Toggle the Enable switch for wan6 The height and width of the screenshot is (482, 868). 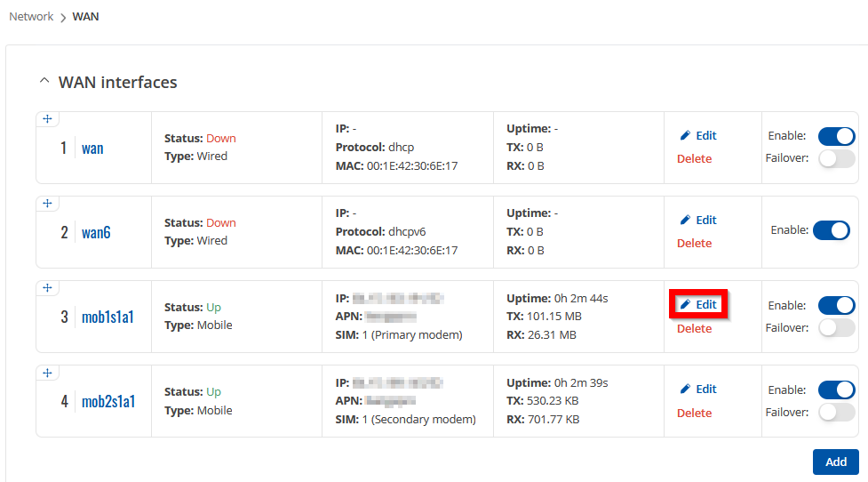pos(832,230)
